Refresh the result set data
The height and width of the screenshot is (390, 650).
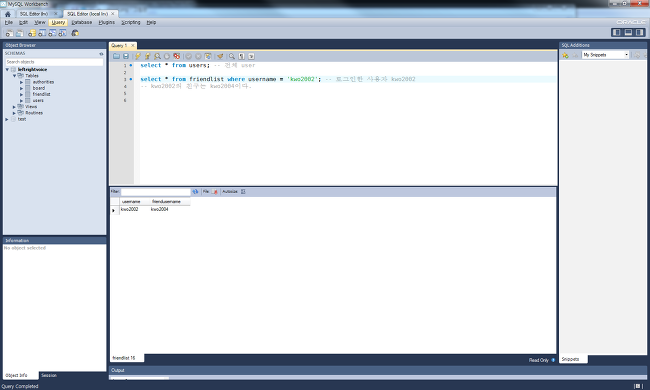195,191
